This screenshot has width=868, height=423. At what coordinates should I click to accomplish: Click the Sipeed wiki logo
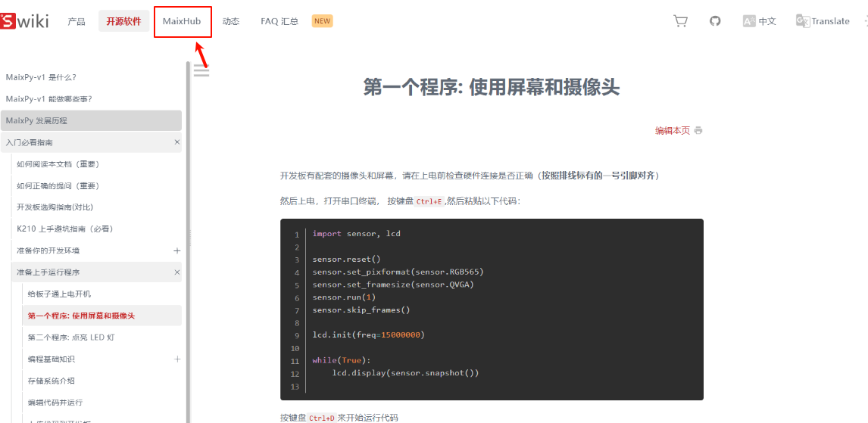(x=24, y=21)
